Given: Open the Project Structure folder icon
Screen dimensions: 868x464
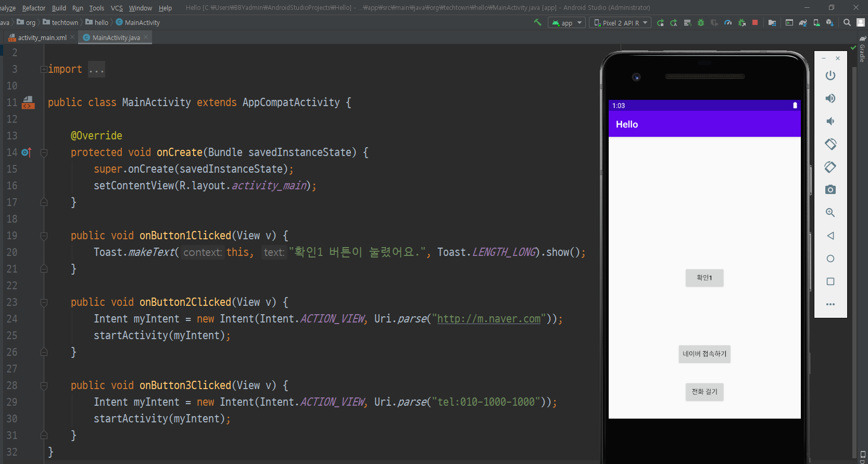Looking at the screenshot, I should coord(772,23).
